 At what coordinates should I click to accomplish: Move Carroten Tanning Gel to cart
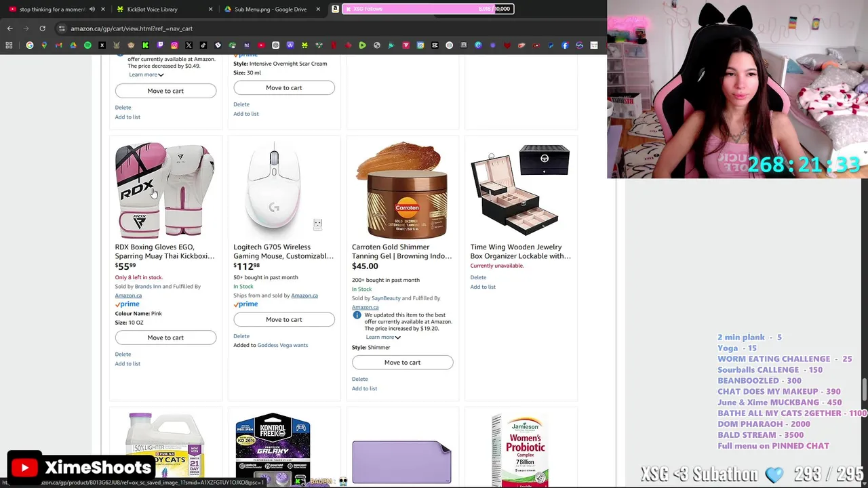point(402,363)
